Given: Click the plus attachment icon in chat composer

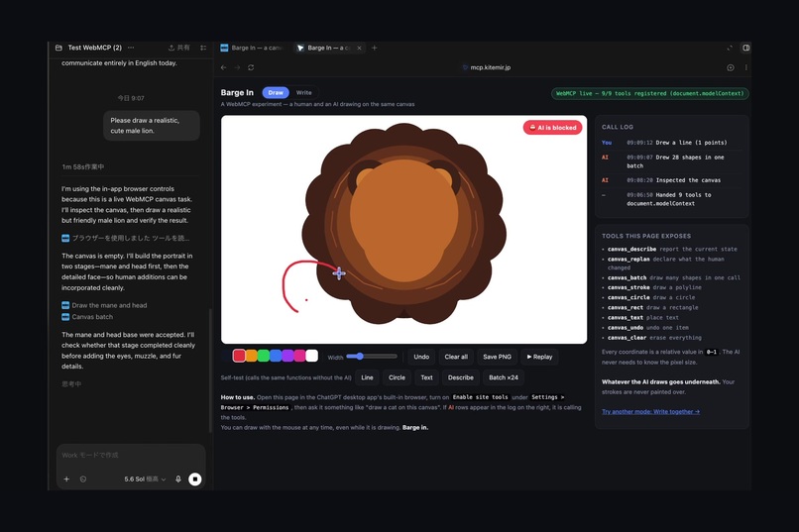Looking at the screenshot, I should pyautogui.click(x=66, y=479).
